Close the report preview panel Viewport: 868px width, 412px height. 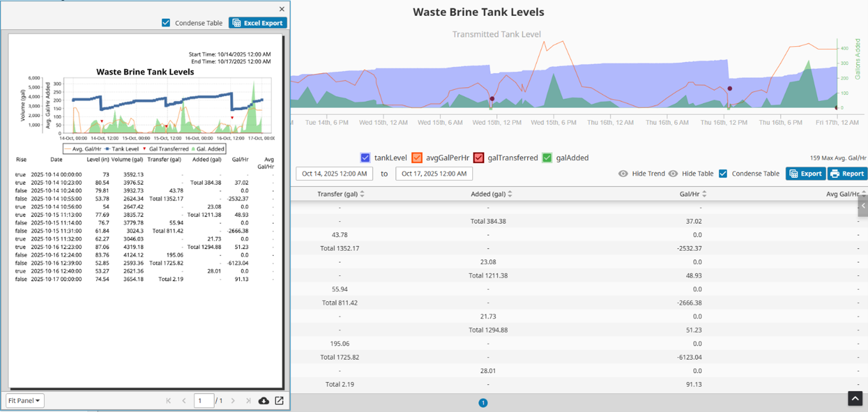coord(282,9)
